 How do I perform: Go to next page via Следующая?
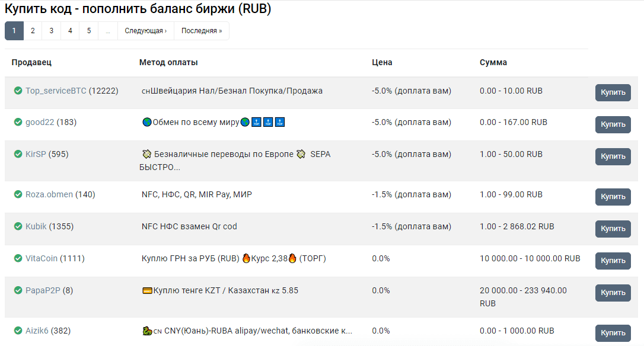pos(145,31)
